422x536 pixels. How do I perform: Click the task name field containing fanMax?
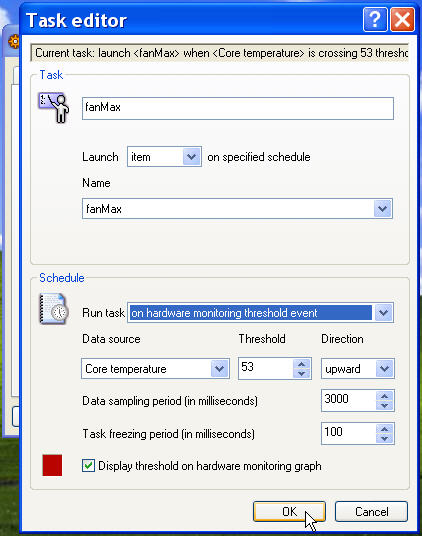click(x=238, y=108)
